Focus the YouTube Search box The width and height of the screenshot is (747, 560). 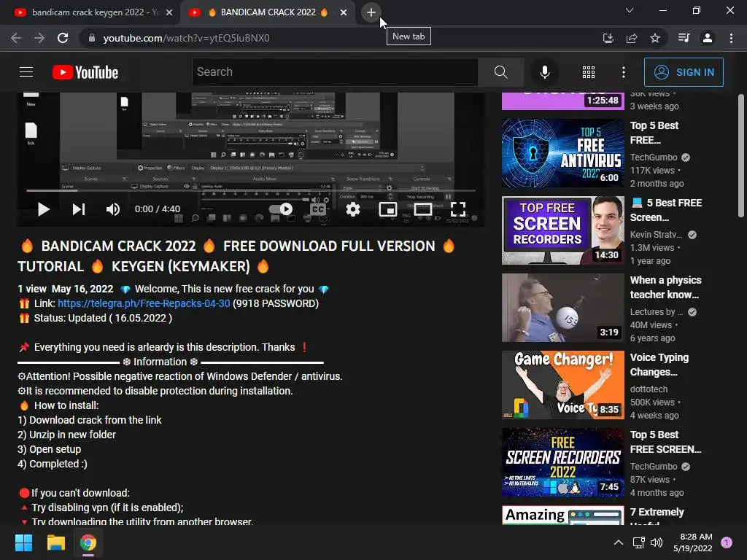click(335, 72)
